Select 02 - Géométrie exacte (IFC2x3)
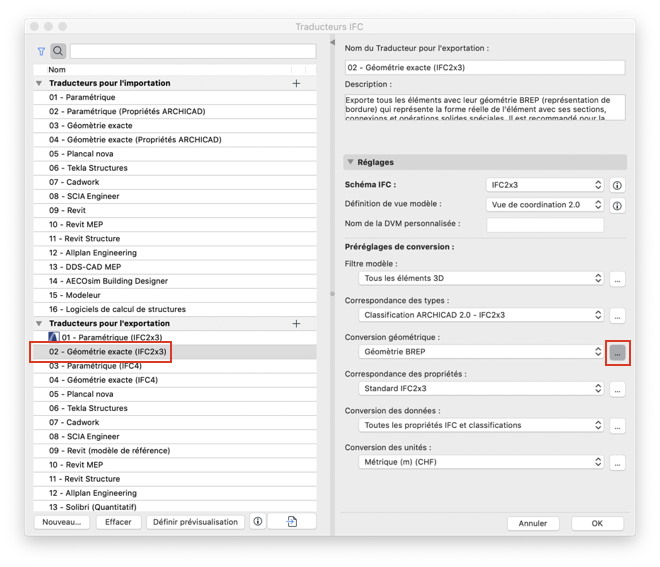Image resolution: width=660 pixels, height=567 pixels. pos(175,352)
